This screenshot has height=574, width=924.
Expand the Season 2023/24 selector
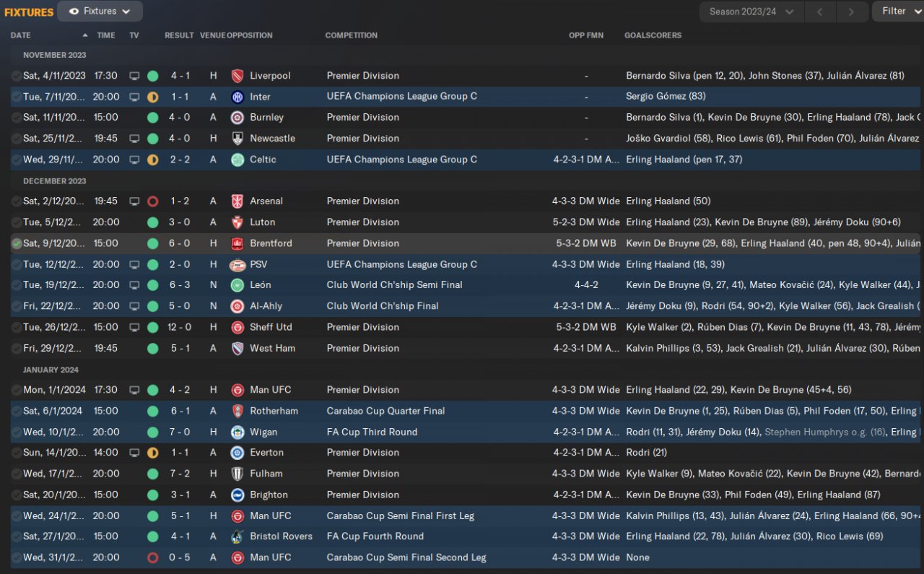click(x=751, y=12)
